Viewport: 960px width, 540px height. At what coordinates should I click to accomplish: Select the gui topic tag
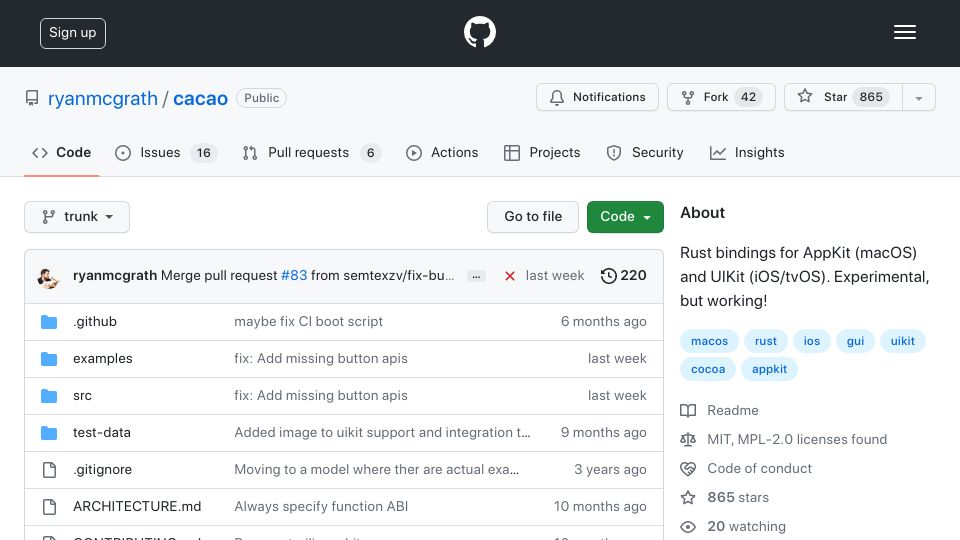coord(855,341)
